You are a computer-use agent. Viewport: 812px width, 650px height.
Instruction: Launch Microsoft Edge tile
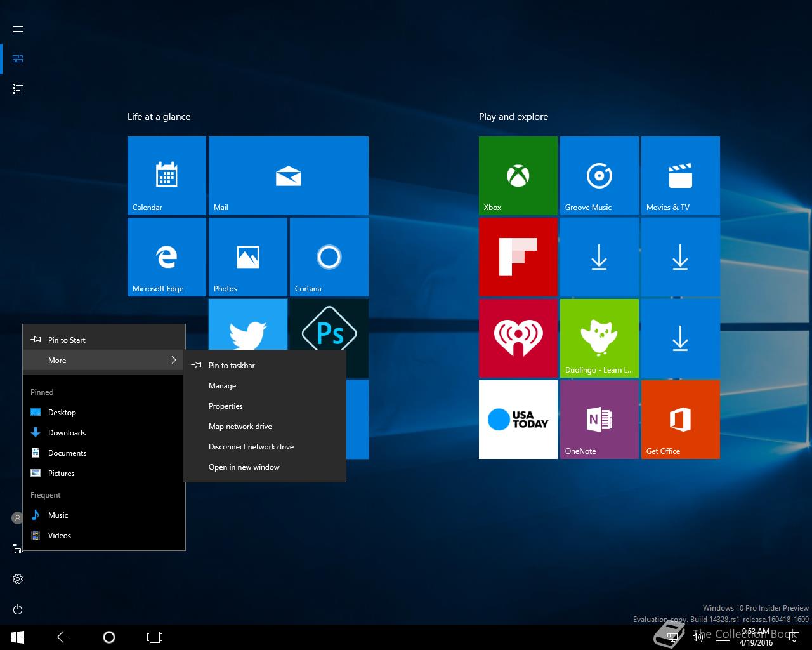tap(167, 257)
